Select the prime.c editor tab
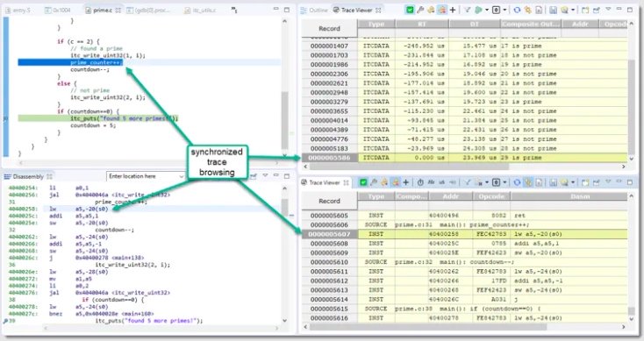644x341 pixels. pos(103,10)
